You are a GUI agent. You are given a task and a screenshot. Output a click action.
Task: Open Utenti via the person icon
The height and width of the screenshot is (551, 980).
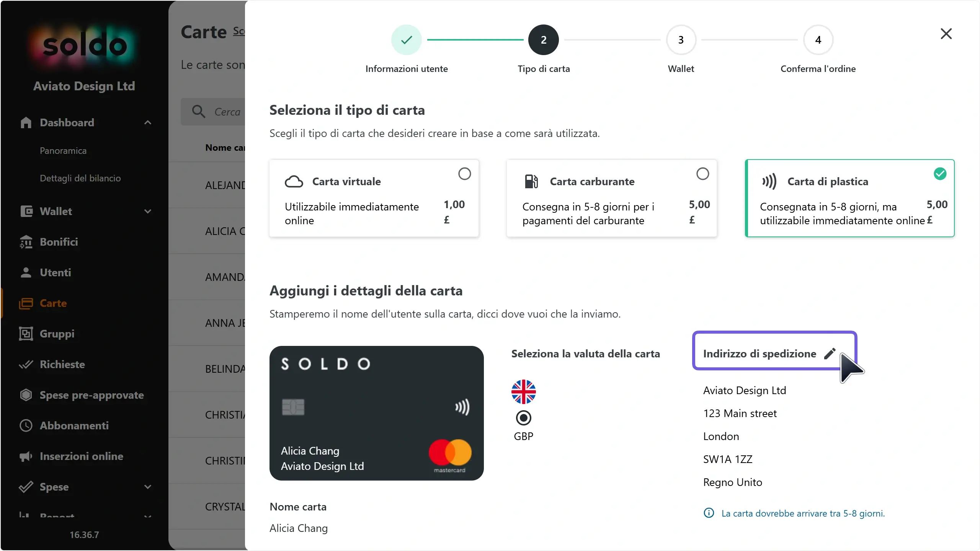pyautogui.click(x=26, y=272)
